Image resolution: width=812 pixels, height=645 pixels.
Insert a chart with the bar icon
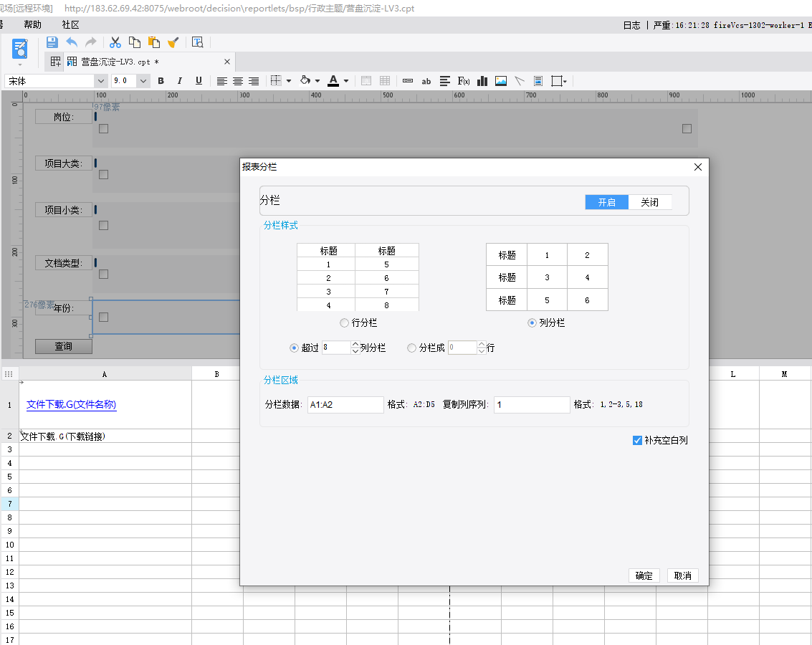(482, 81)
